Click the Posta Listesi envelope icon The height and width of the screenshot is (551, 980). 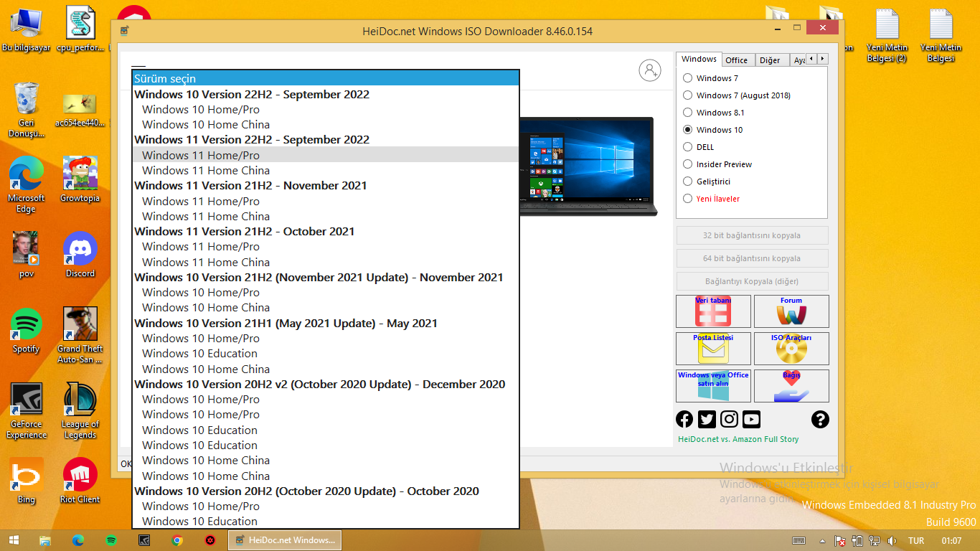713,349
